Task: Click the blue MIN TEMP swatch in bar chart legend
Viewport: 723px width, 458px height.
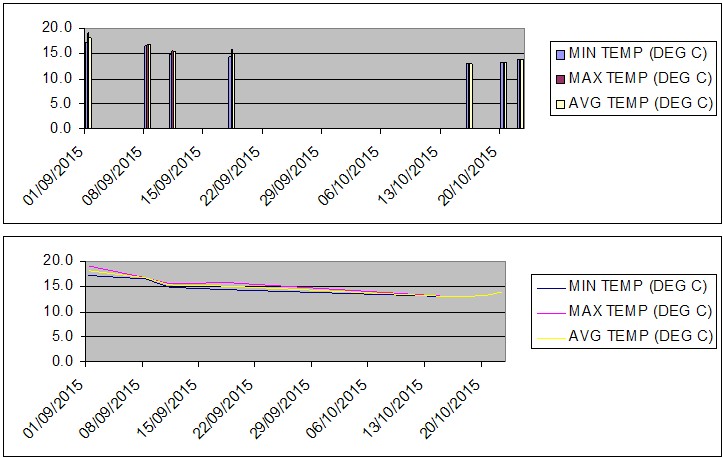Action: (x=560, y=55)
